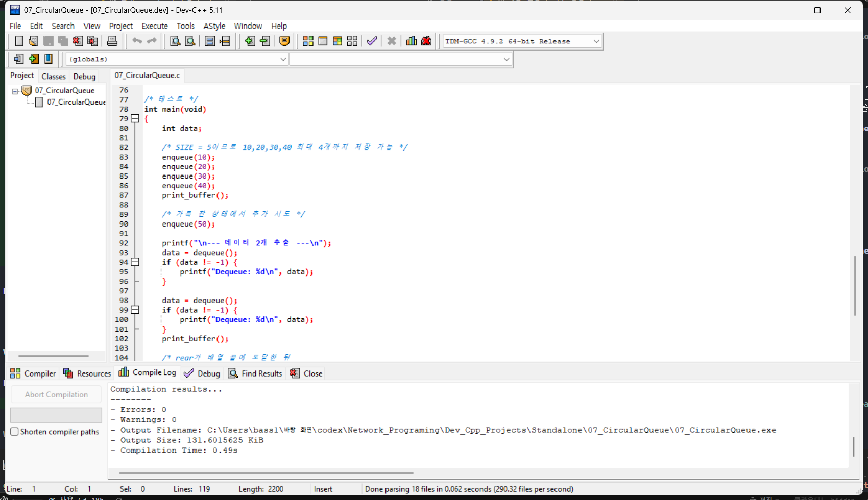Viewport: 868px width, 500px height.
Task: Run the program with the window icon
Action: click(x=323, y=41)
